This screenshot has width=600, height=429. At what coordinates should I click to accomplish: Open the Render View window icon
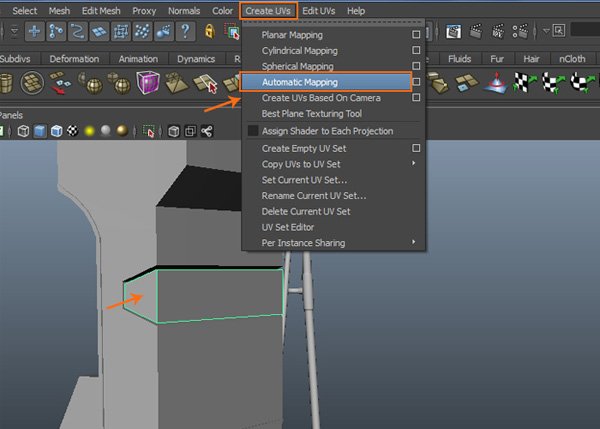pyautogui.click(x=453, y=31)
